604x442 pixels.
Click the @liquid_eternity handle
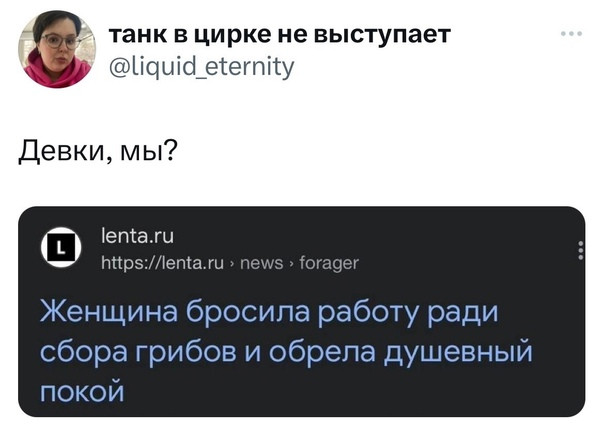(201, 66)
